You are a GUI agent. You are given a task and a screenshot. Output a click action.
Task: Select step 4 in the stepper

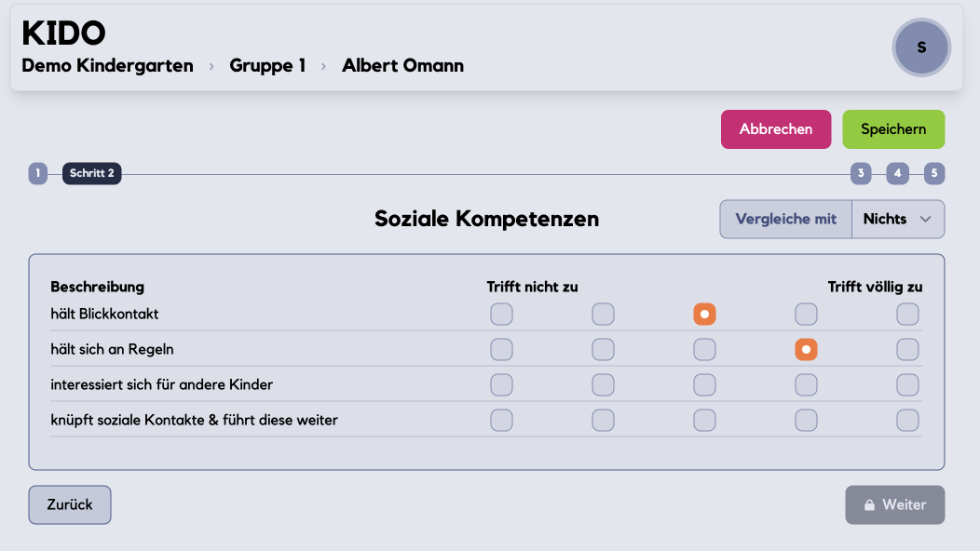(x=897, y=173)
